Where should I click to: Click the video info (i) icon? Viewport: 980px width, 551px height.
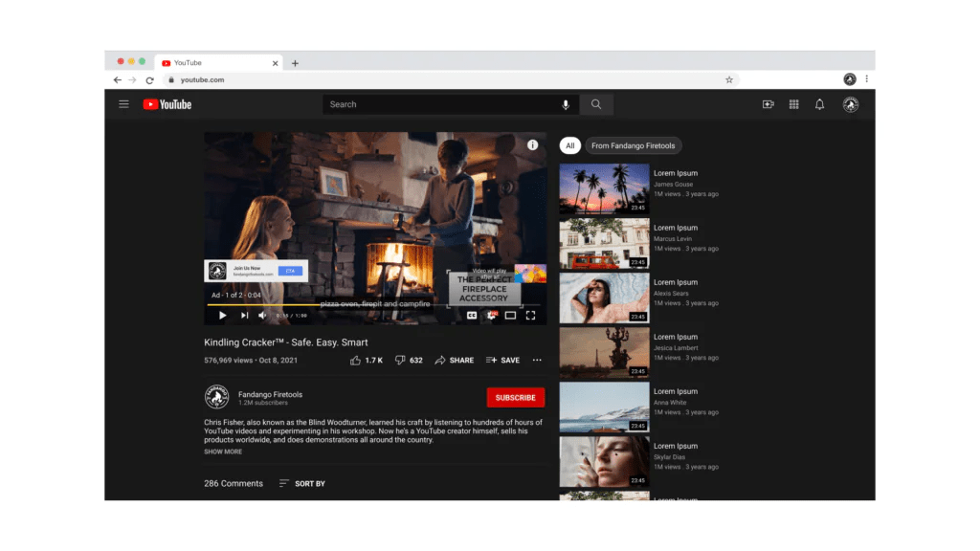coord(532,145)
